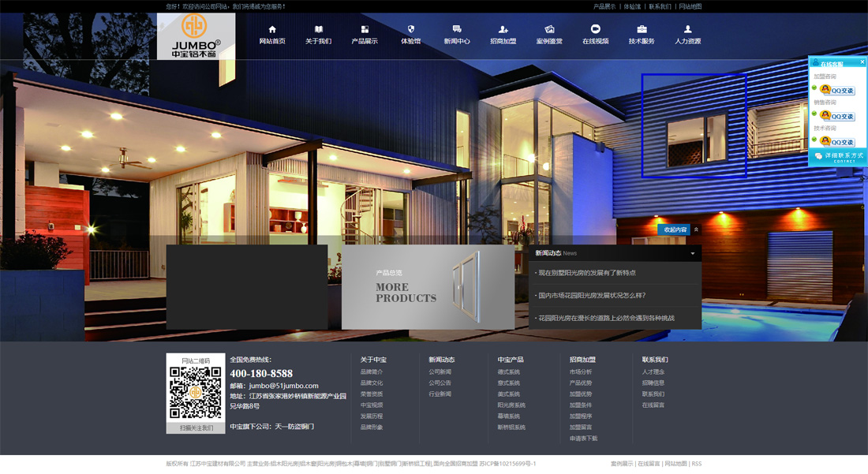Select the 体验馆 shield icon
The height and width of the screenshot is (474, 868).
[x=410, y=29]
